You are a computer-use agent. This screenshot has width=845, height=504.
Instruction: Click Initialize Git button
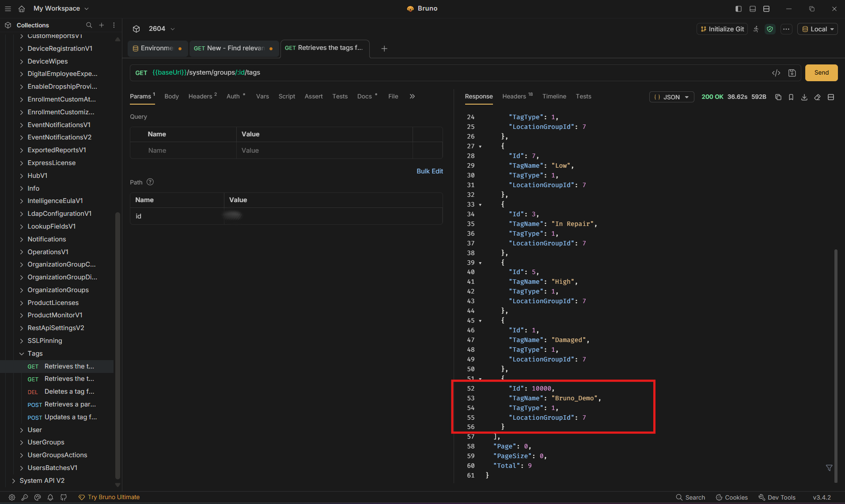pyautogui.click(x=722, y=29)
